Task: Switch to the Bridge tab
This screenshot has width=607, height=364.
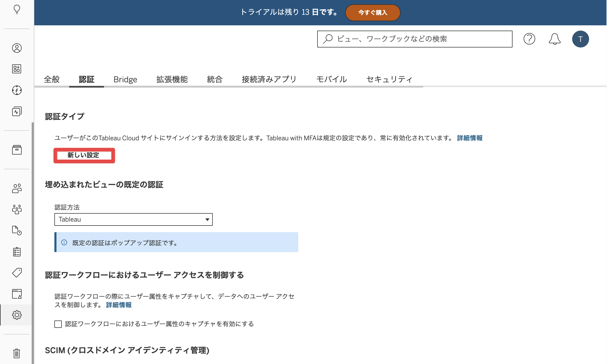Action: 125,79
